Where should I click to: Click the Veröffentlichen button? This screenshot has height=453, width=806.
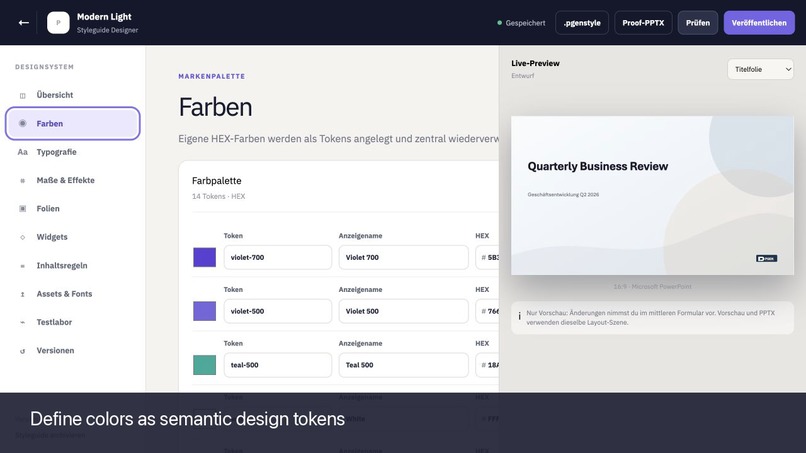(x=759, y=23)
